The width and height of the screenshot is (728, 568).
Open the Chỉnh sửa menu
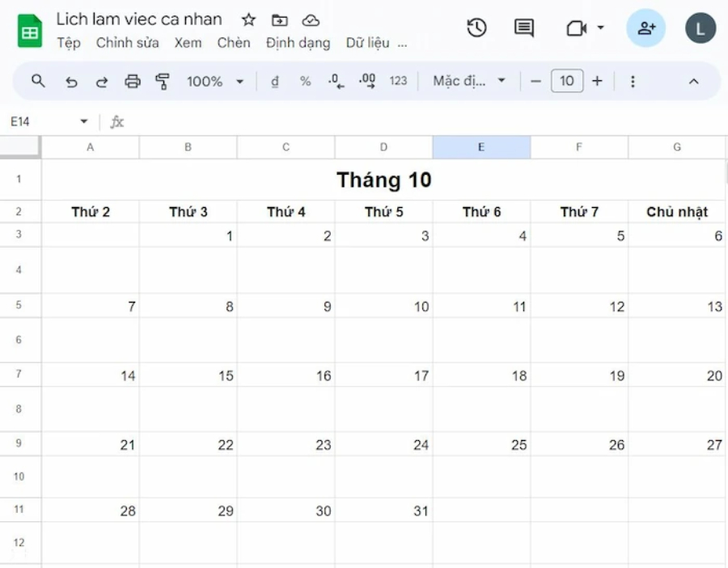click(127, 43)
